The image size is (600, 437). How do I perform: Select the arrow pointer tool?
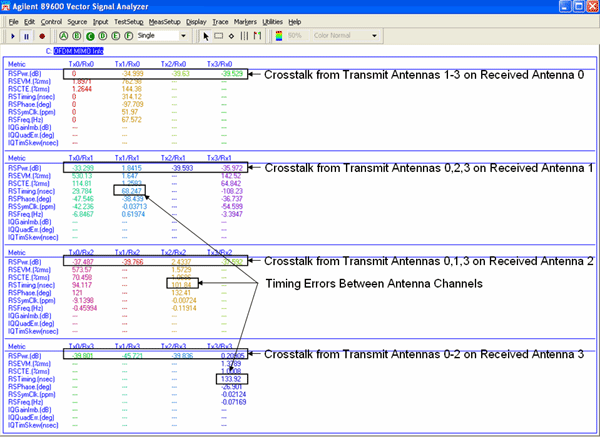click(x=205, y=35)
